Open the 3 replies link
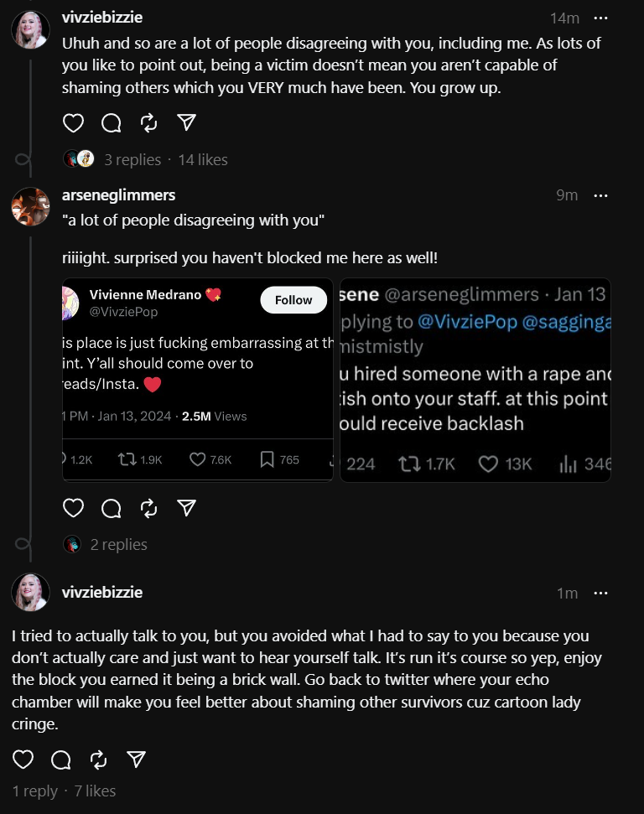Image resolution: width=644 pixels, height=814 pixels. [132, 160]
